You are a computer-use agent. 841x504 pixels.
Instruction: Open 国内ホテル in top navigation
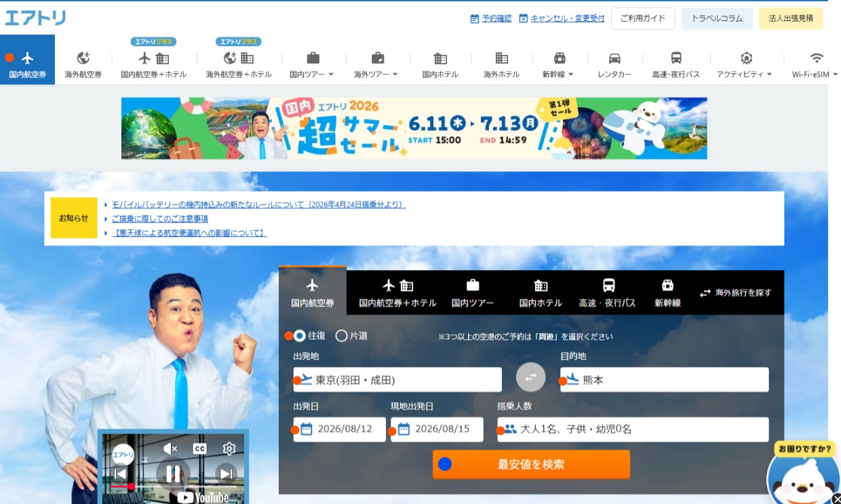click(440, 65)
